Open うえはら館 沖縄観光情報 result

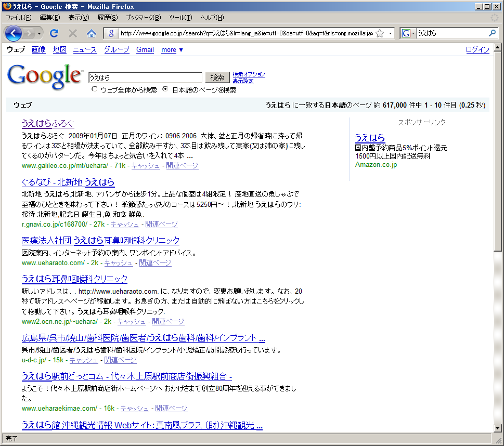142,425
